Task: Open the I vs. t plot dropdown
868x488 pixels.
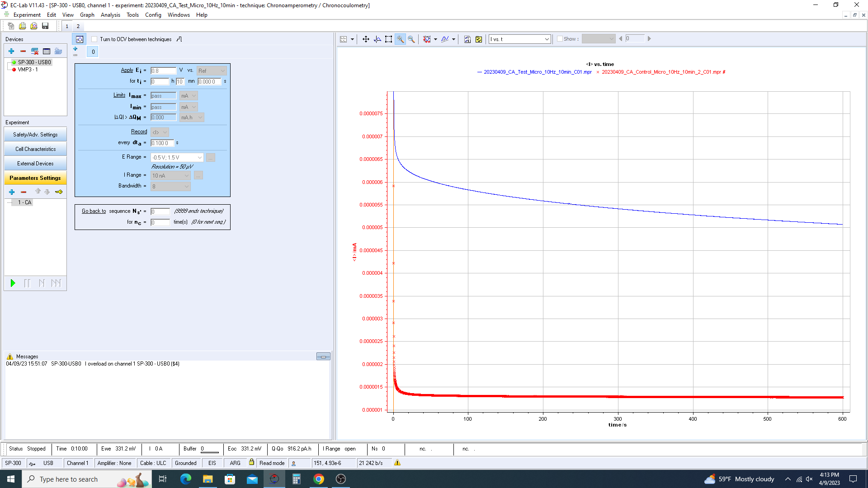Action: (x=547, y=39)
